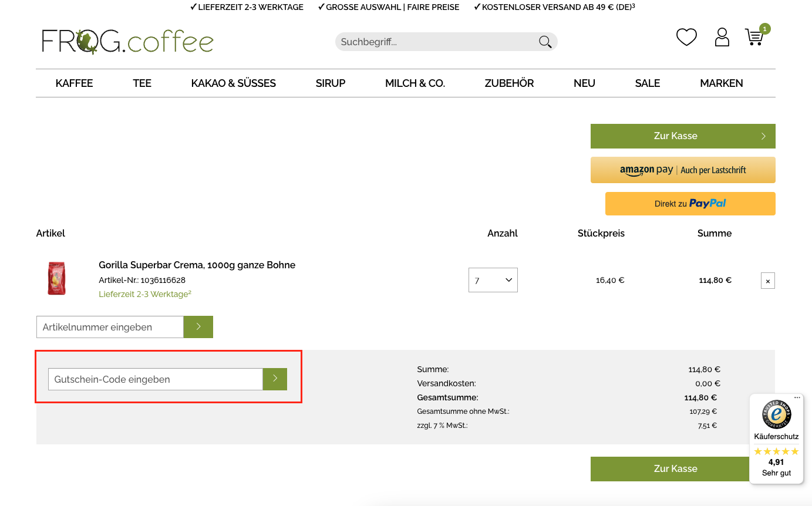Open the quantity dropdown showing 7
The width and height of the screenshot is (812, 506).
[x=493, y=280]
